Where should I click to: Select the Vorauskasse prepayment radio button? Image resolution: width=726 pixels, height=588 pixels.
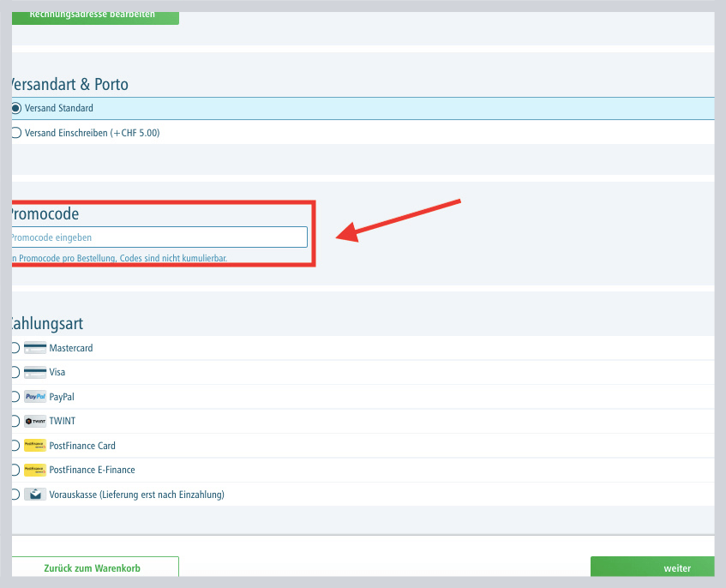tap(15, 495)
